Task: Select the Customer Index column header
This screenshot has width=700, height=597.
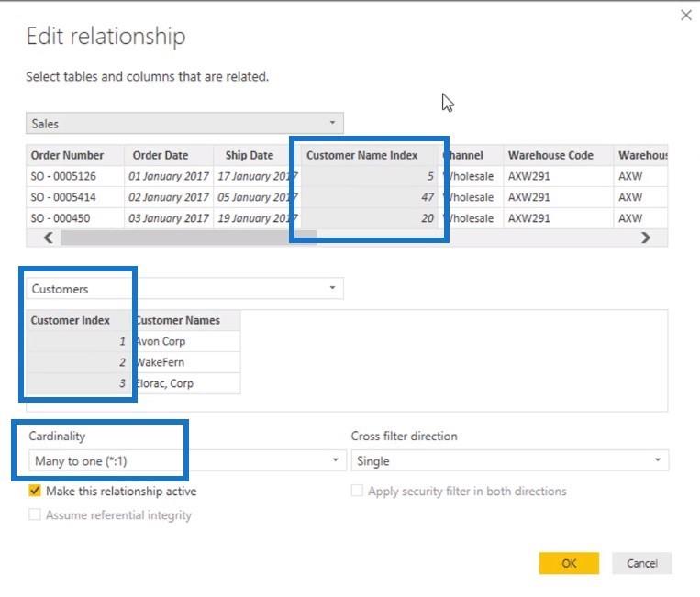Action: (79, 320)
